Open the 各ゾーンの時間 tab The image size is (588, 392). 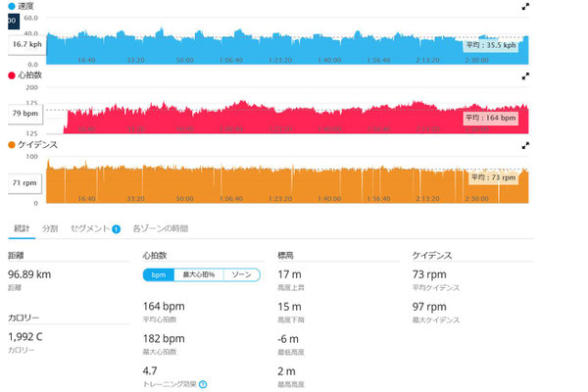tap(160, 228)
